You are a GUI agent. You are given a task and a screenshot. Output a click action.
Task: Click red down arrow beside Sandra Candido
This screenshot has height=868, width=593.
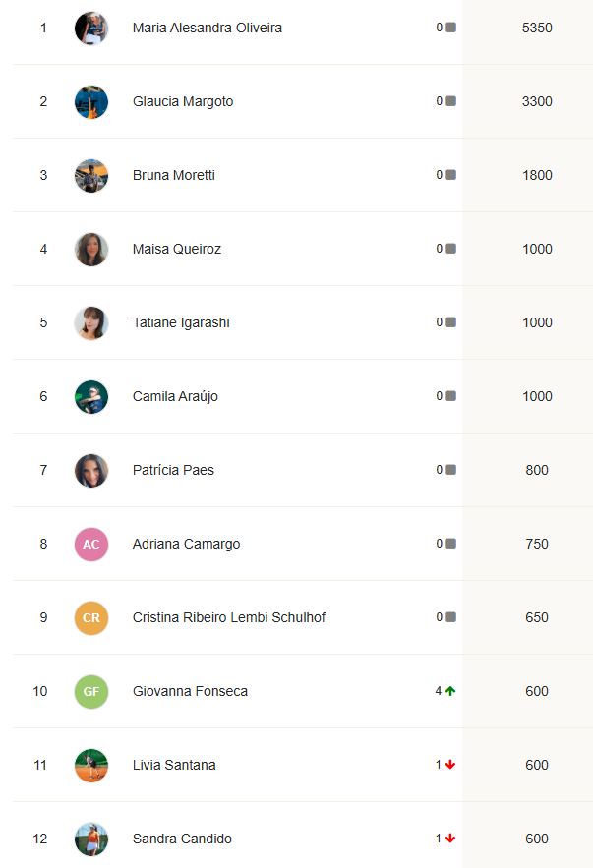point(450,839)
